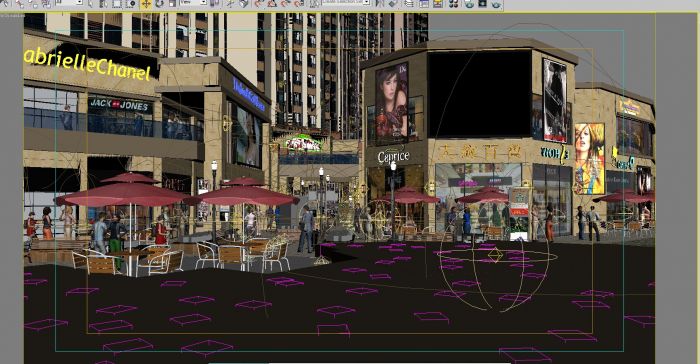
Task: Toggle the Percent Snap button
Action: click(x=285, y=4)
